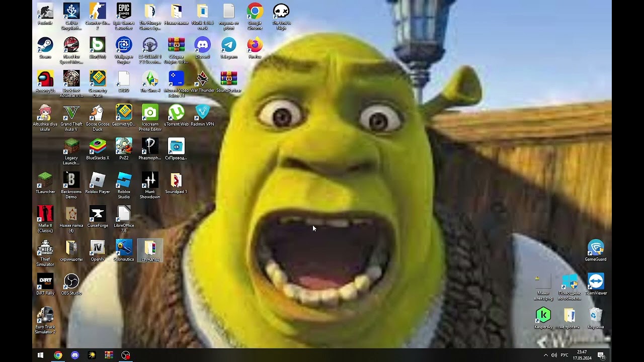The width and height of the screenshot is (644, 362).
Task: Switch the РУС keyboard language indicator
Action: [x=565, y=355]
